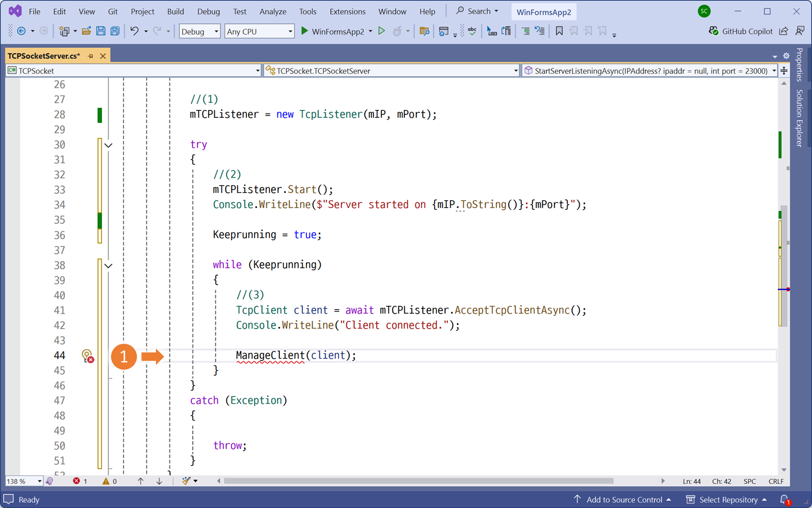This screenshot has height=508, width=812.
Task: Click the Search box in title bar
Action: tap(478, 10)
